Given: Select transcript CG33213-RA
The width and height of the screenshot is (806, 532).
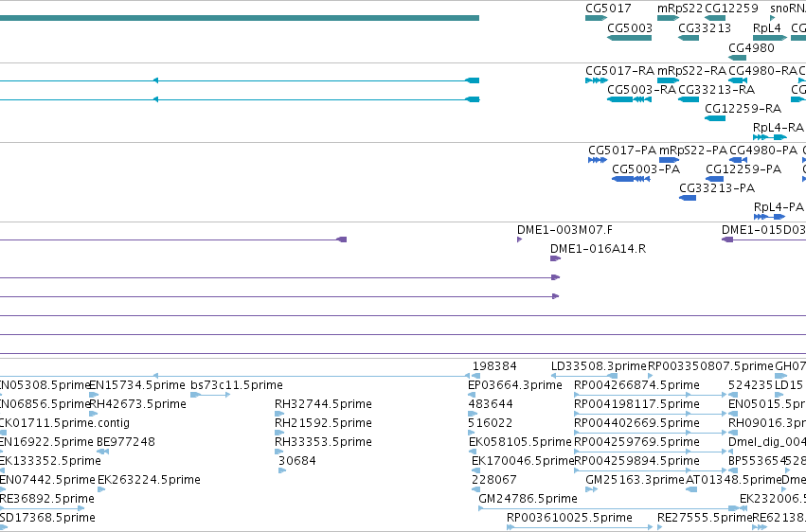Looking at the screenshot, I should tap(716, 90).
